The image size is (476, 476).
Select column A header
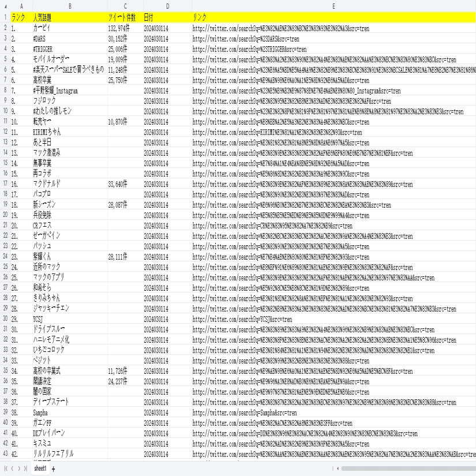(21, 6)
